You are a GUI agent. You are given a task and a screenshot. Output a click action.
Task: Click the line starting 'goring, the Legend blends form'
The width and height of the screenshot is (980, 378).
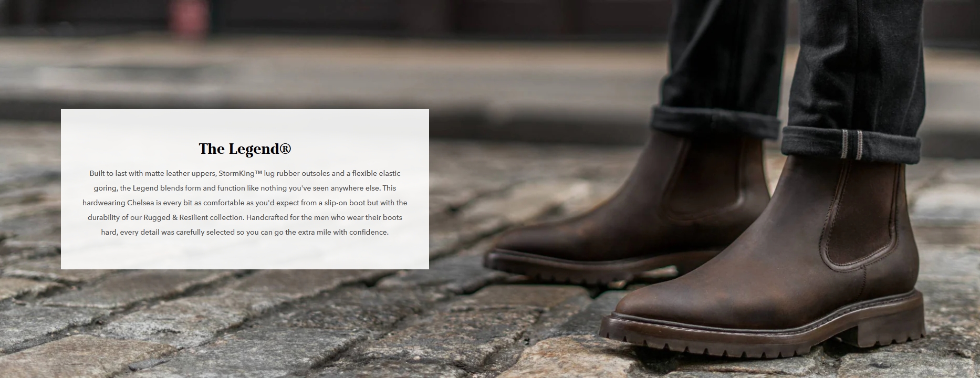pos(245,188)
